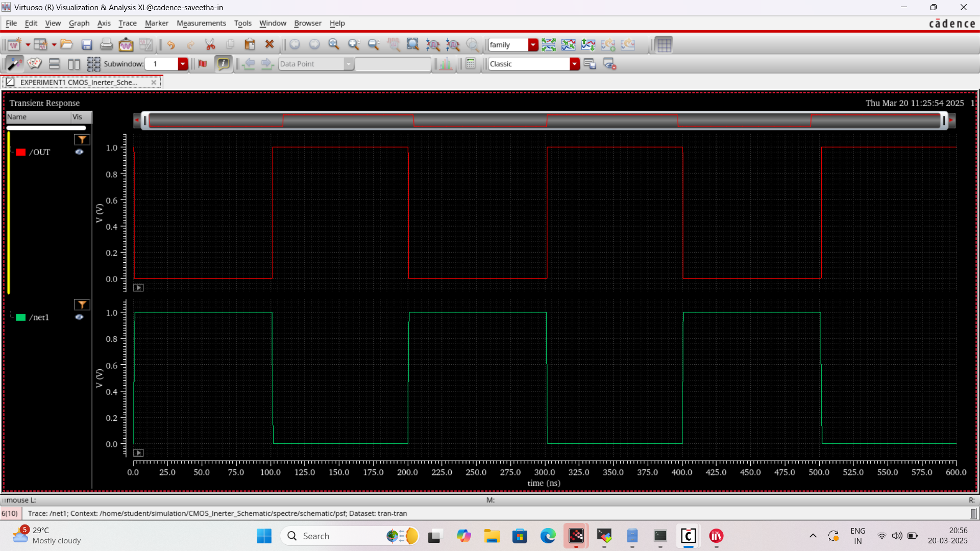Open a saved waveform file

click(x=66, y=44)
